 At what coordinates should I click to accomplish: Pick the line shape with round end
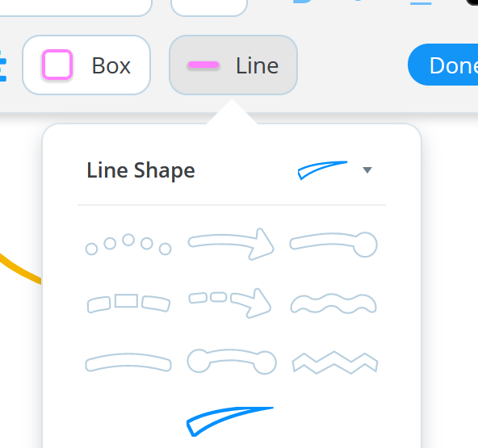click(333, 245)
